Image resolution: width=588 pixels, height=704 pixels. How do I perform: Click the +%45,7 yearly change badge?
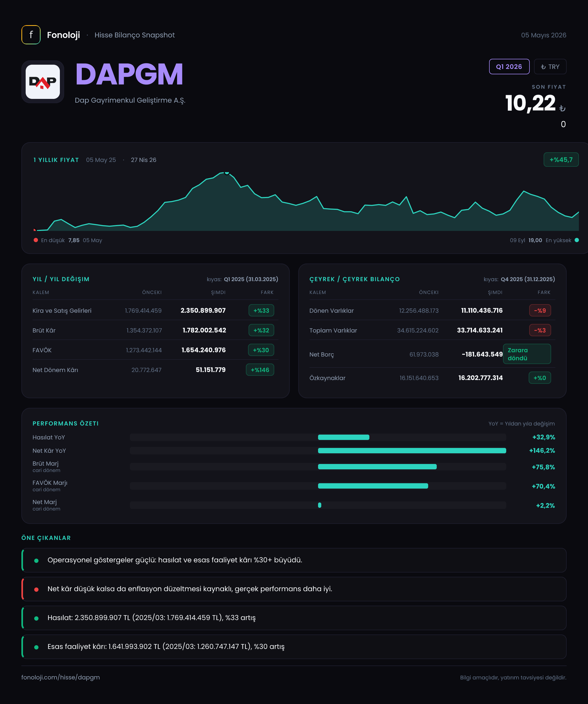(x=561, y=160)
